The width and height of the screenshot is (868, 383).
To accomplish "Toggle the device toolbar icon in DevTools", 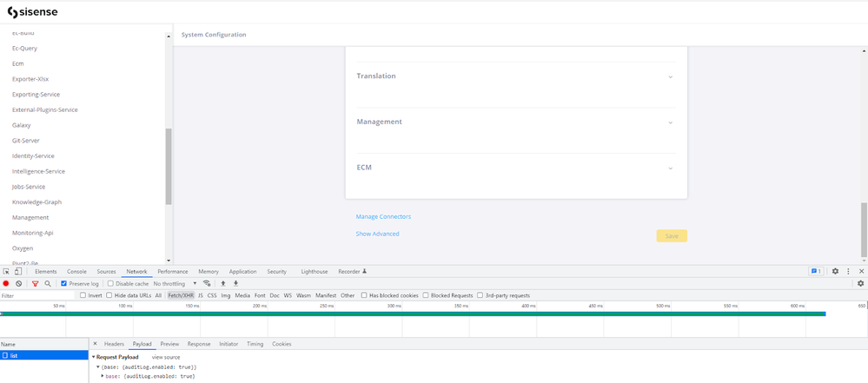I will [x=18, y=272].
